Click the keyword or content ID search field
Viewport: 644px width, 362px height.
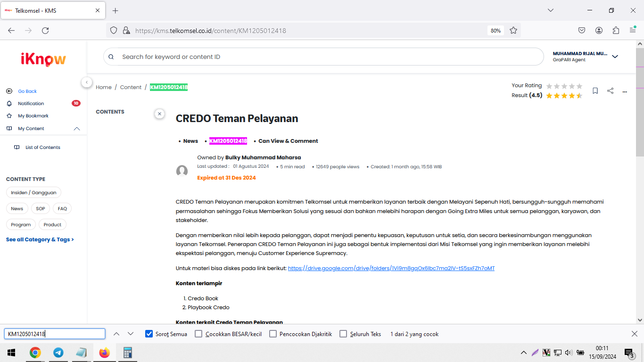pos(323,57)
